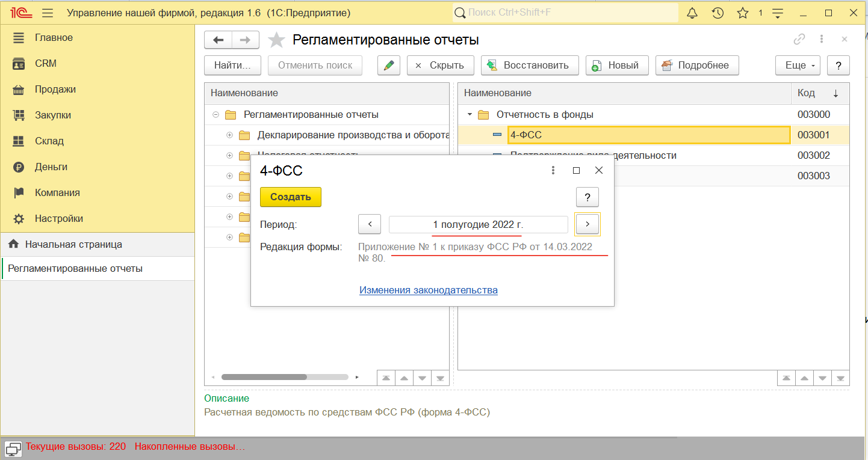The width and height of the screenshot is (868, 460).
Task: Click the pencil edit toolbar button
Action: tap(389, 66)
